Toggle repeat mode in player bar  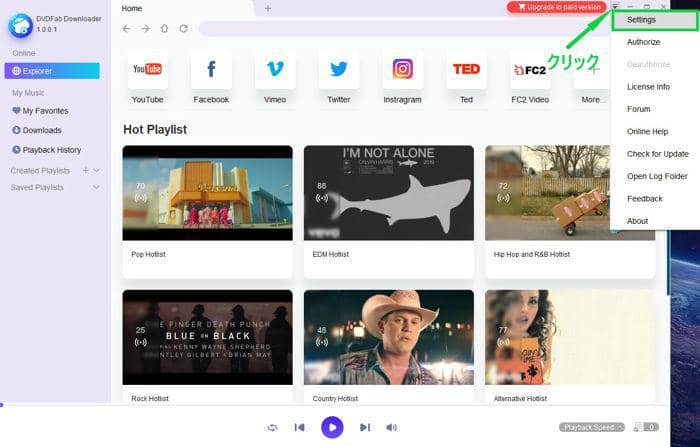click(272, 427)
